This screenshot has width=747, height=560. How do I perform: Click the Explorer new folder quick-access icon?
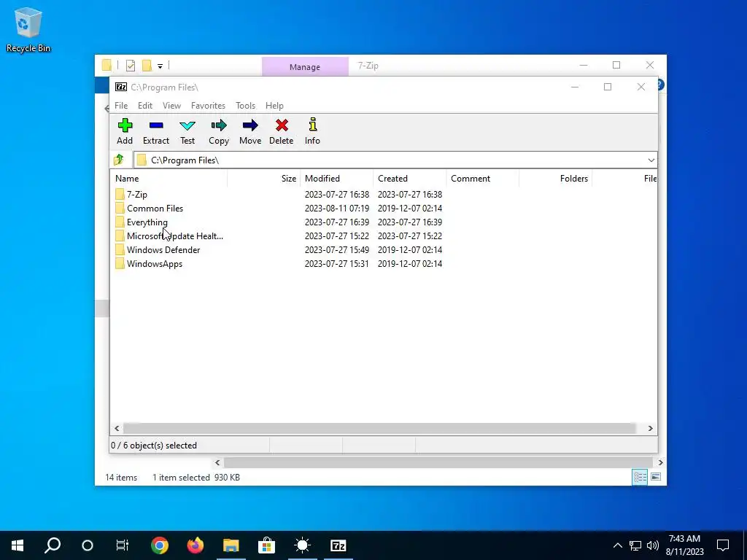tap(147, 66)
